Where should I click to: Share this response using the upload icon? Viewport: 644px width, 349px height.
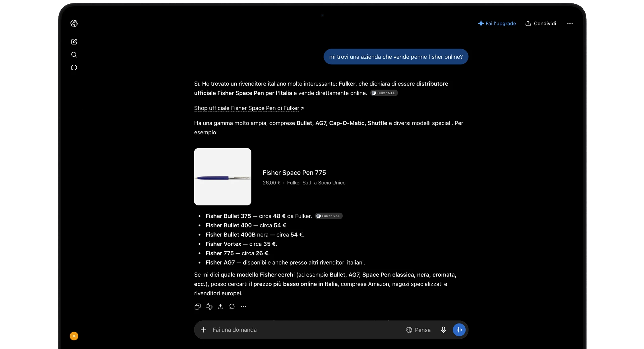[x=221, y=307]
